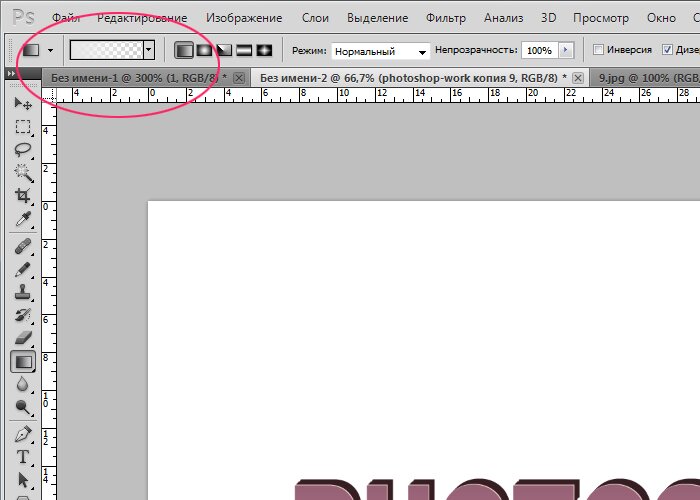Open the Непрозрачность slider arrow
700x500 pixels.
566,50
